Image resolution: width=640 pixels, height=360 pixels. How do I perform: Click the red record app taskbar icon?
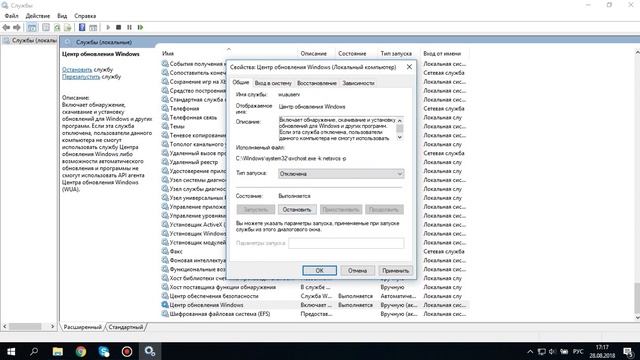tap(127, 351)
